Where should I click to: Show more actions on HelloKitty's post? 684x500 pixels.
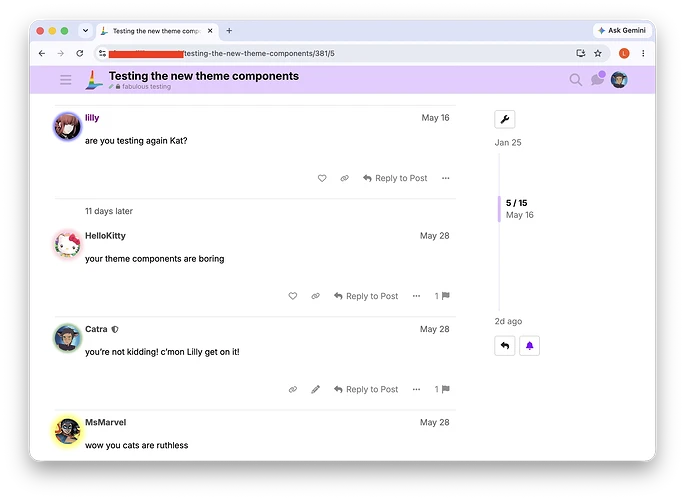pos(416,296)
